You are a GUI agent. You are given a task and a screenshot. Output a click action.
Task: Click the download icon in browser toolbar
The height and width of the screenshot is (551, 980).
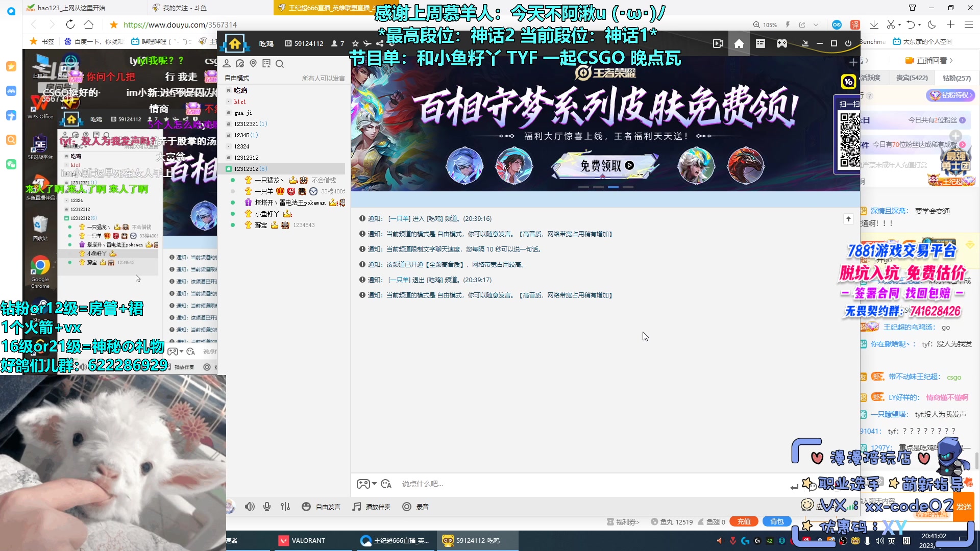pyautogui.click(x=874, y=24)
